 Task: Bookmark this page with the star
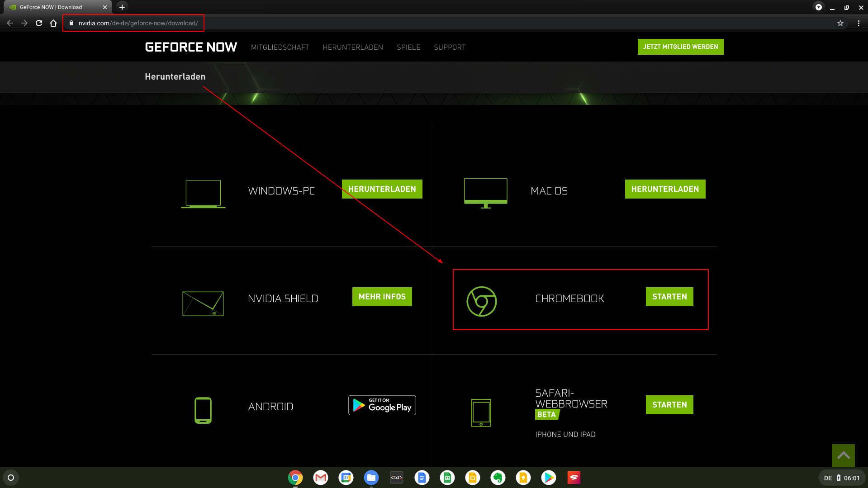[x=840, y=23]
